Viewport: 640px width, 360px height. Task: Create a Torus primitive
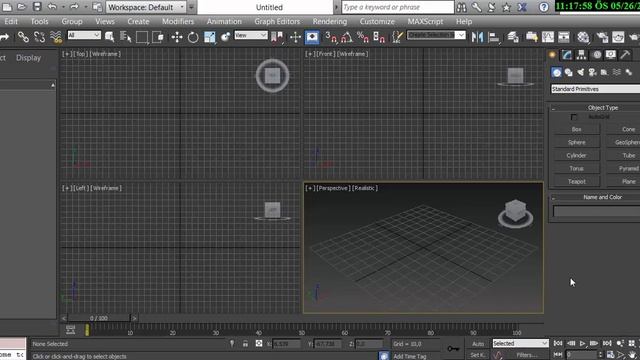tap(576, 169)
